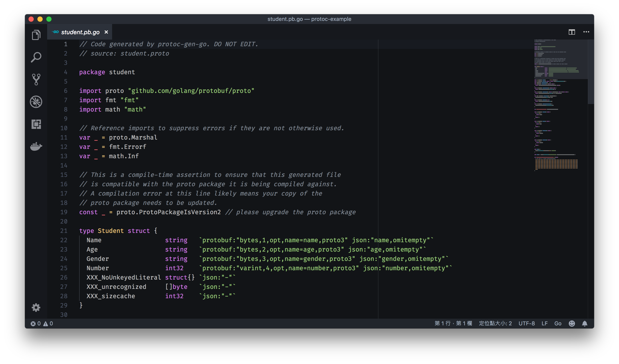Select the UTF-8 encoding indicator
Viewport: 619px width, 364px height.
tap(527, 323)
